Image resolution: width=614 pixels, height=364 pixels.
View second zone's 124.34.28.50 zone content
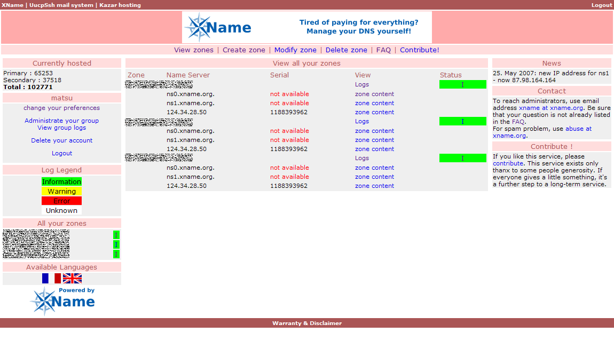[374, 149]
